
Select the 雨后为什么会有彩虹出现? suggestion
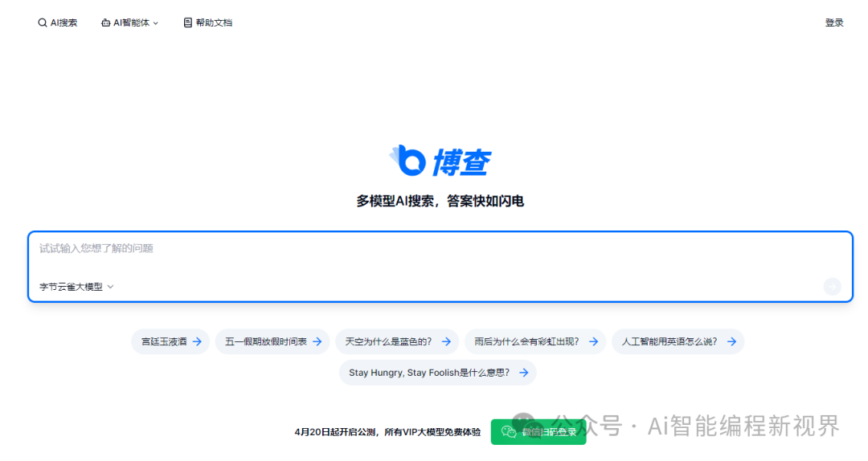click(x=535, y=341)
